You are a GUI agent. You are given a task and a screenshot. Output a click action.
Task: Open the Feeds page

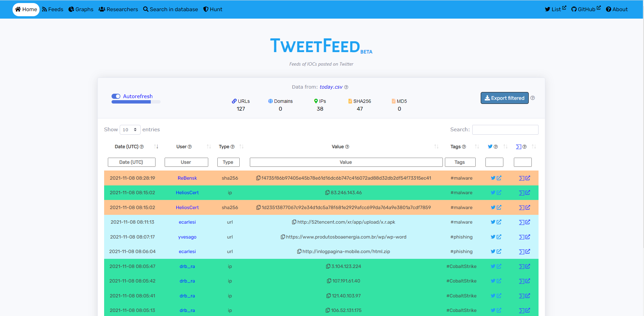tap(53, 9)
